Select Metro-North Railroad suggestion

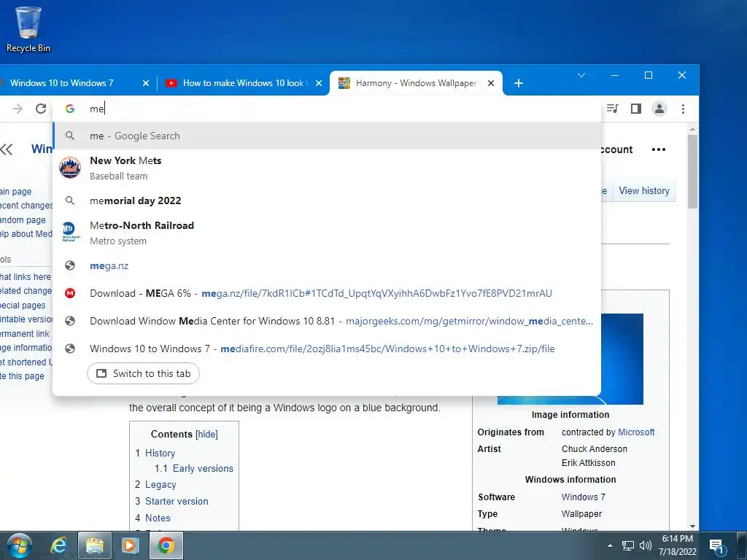pyautogui.click(x=327, y=233)
